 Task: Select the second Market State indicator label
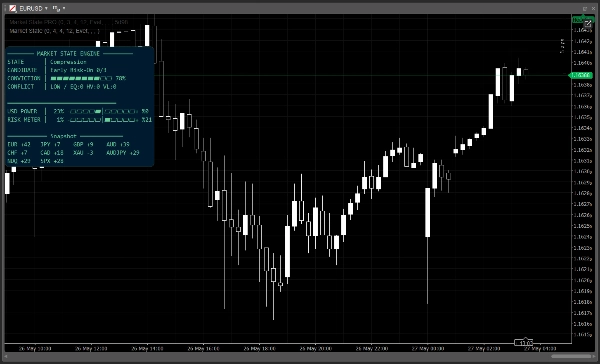pos(54,31)
